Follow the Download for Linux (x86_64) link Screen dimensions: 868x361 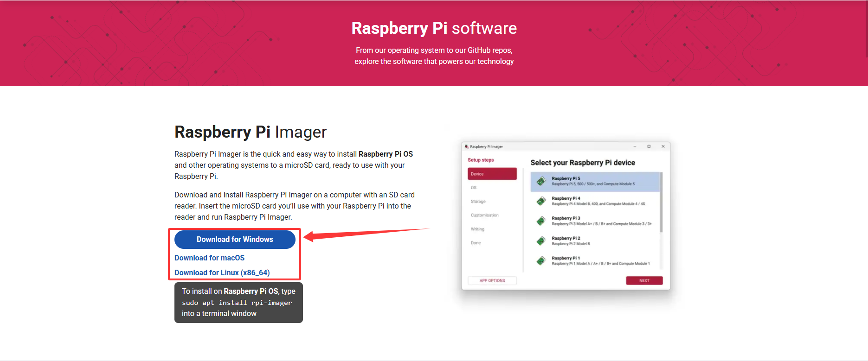pos(222,273)
